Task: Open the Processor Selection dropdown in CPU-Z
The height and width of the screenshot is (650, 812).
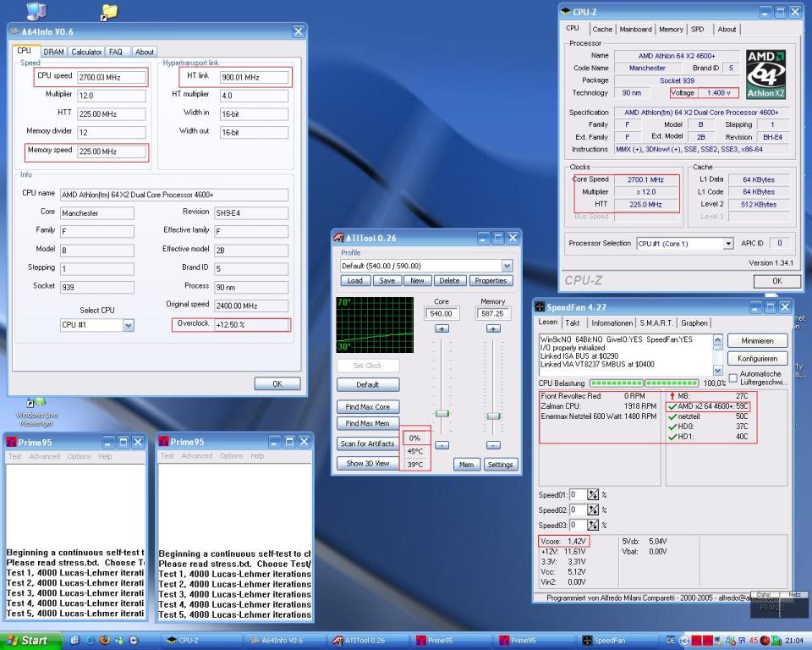Action: 727,244
